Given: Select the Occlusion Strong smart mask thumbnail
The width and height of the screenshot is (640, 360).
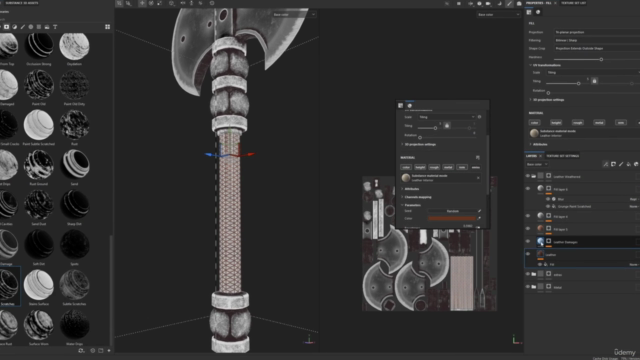Looking at the screenshot, I should point(39,46).
